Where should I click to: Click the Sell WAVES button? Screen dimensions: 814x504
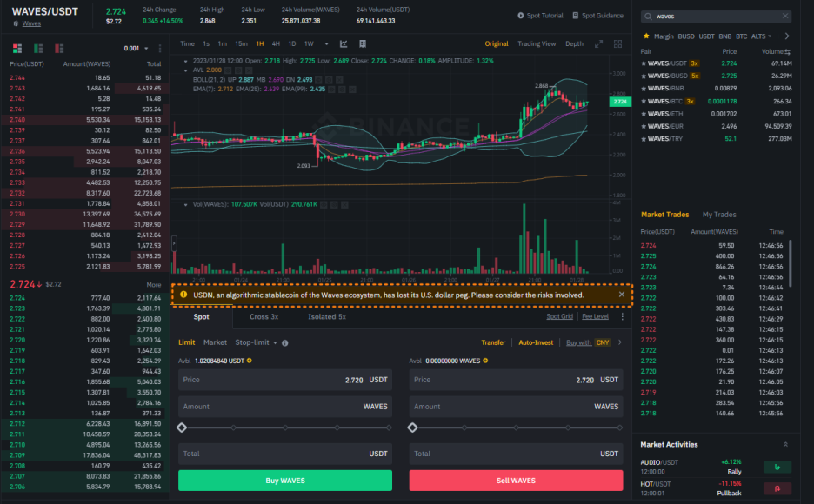(x=516, y=481)
